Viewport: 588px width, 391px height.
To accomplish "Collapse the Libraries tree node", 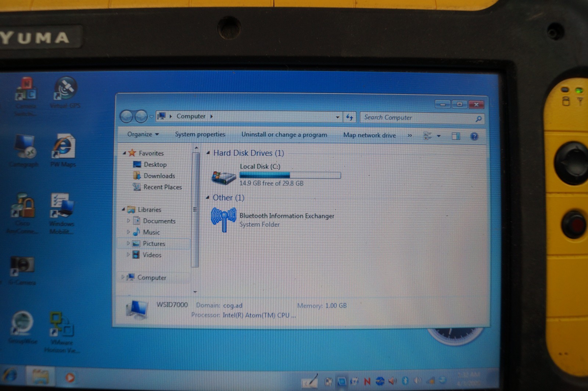I will point(123,209).
